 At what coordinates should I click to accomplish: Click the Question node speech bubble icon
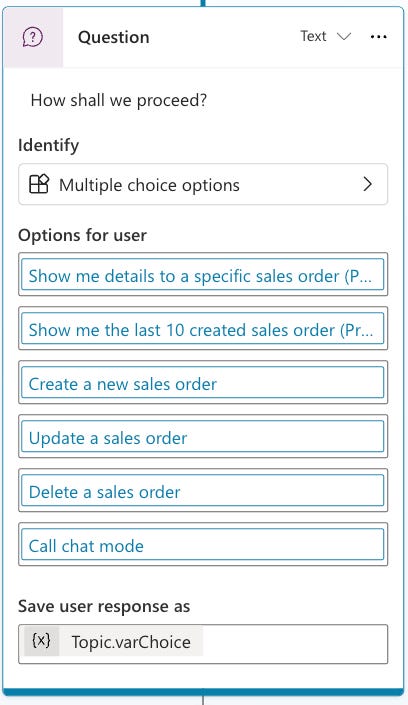[x=33, y=37]
